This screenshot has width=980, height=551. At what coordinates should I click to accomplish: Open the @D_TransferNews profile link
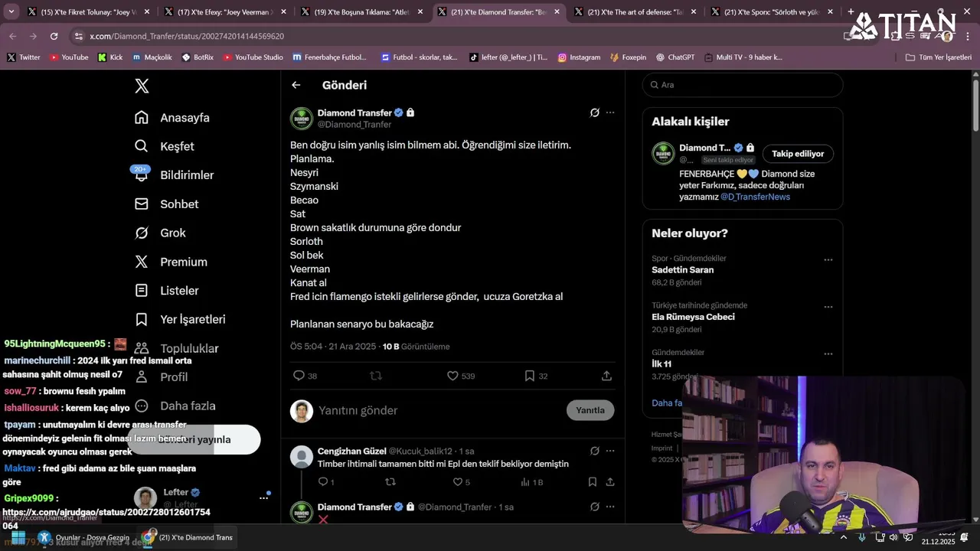(x=755, y=197)
